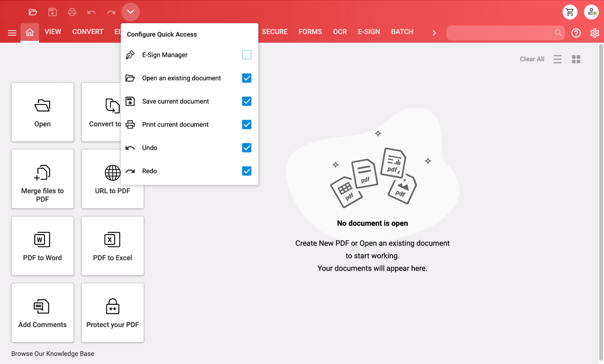Click the Redo toolbar icon
This screenshot has height=364, width=604.
(x=111, y=12)
